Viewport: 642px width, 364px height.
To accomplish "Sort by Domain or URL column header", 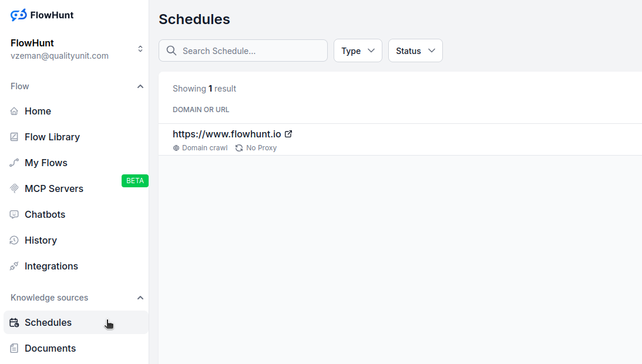I will [x=201, y=110].
